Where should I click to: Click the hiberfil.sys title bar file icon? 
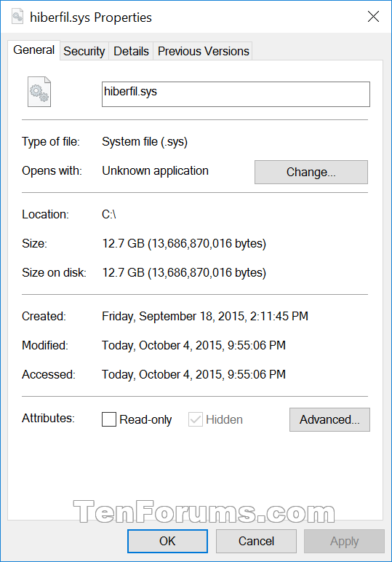17,17
